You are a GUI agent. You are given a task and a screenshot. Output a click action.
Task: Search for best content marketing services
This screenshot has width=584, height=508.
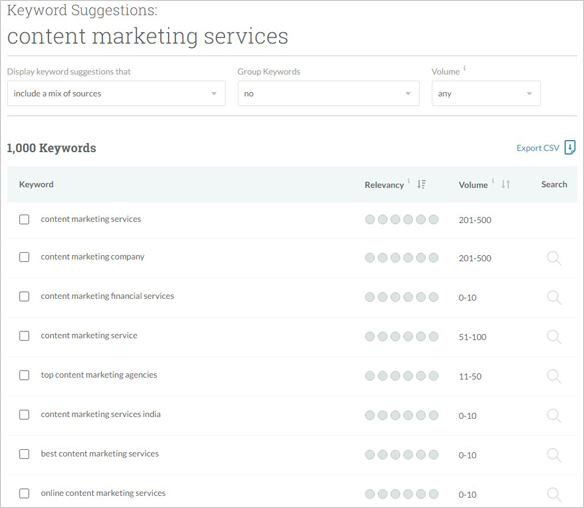click(554, 455)
